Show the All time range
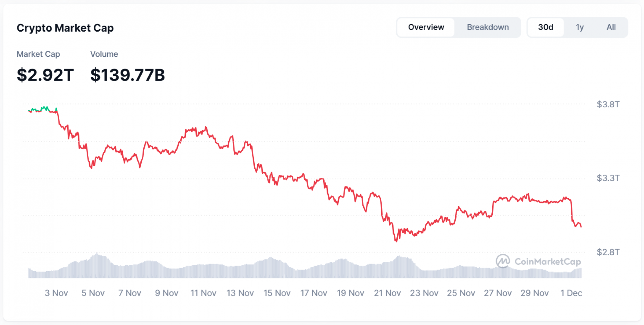This screenshot has width=644, height=325. (611, 27)
